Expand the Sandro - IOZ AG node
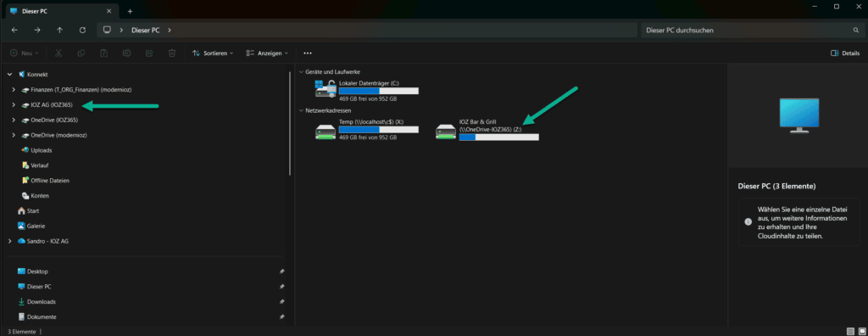Screen dimensions: 868x336 coord(9,241)
